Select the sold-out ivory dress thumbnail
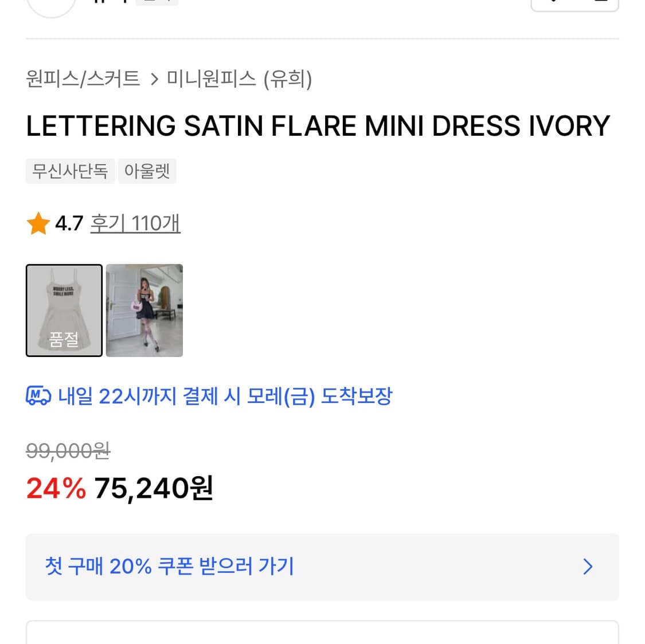 click(64, 310)
